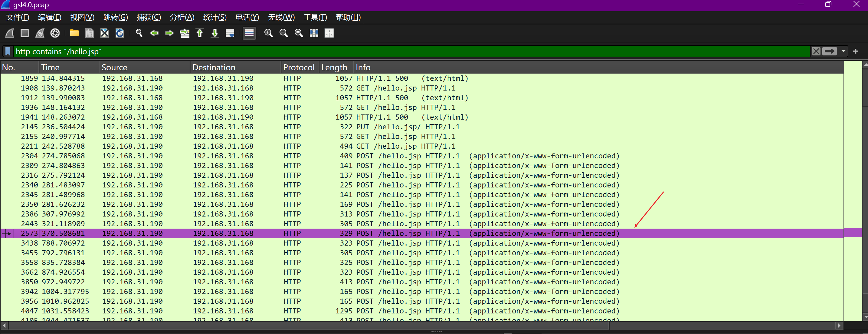Go to specified packet icon
868x334 pixels.
tap(185, 33)
